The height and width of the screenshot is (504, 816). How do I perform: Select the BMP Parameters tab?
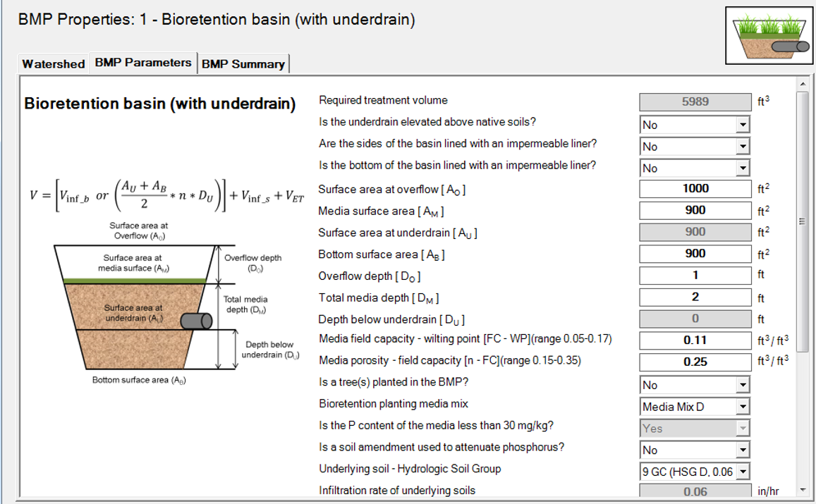143,63
